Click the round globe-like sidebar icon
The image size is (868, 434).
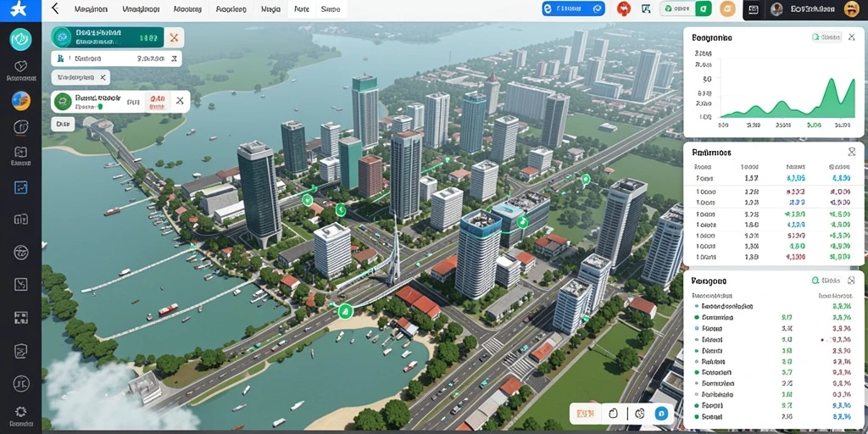pos(20,252)
